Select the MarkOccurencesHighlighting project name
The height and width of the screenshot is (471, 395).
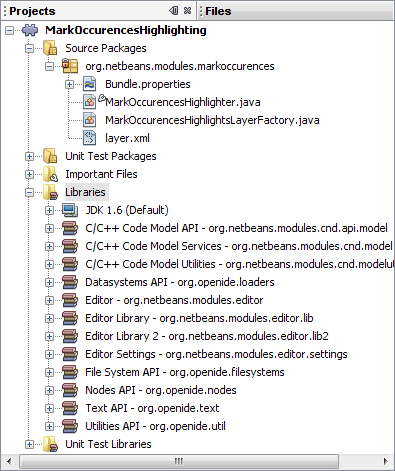point(126,30)
